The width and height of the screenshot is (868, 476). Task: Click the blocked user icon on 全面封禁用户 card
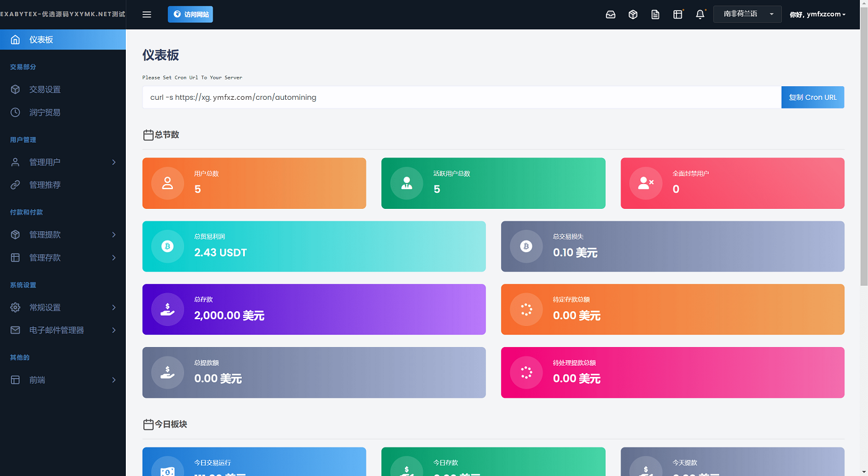pyautogui.click(x=645, y=183)
